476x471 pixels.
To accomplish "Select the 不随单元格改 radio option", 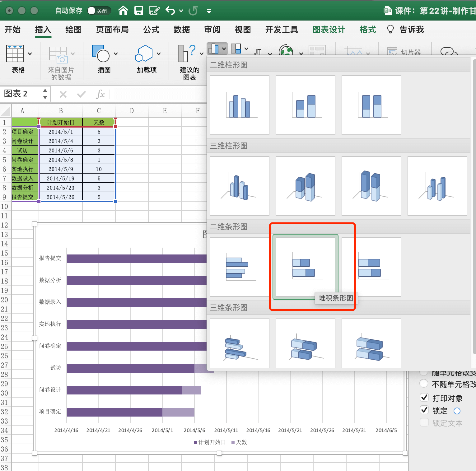I will click(x=424, y=383).
